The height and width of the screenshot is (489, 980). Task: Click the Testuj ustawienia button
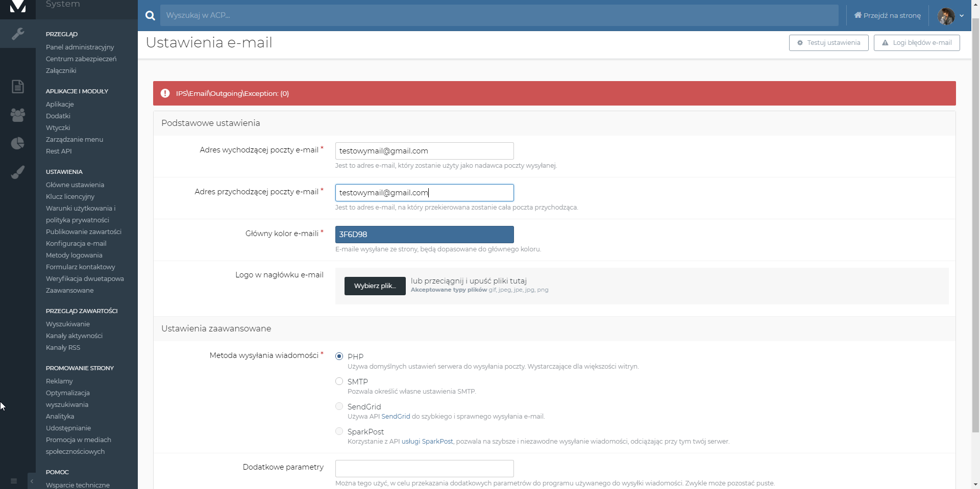pyautogui.click(x=828, y=43)
